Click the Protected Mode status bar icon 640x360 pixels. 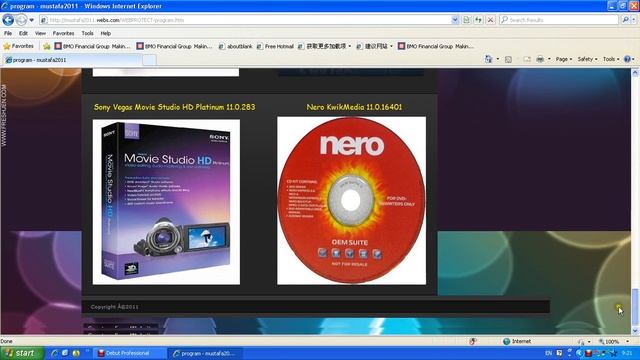pos(581,341)
